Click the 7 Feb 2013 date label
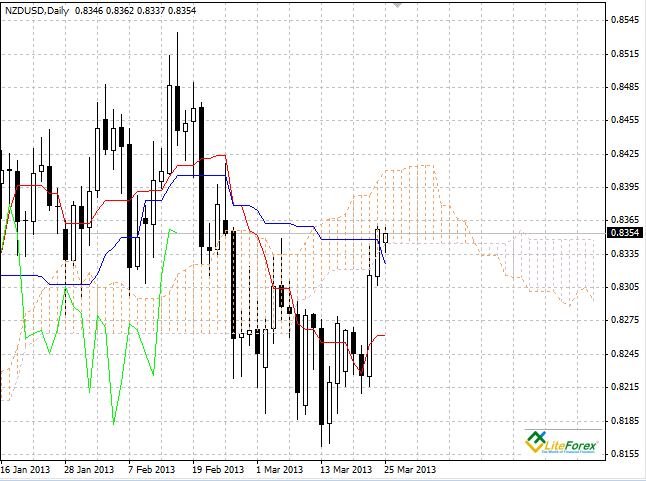The width and height of the screenshot is (646, 481). click(151, 469)
